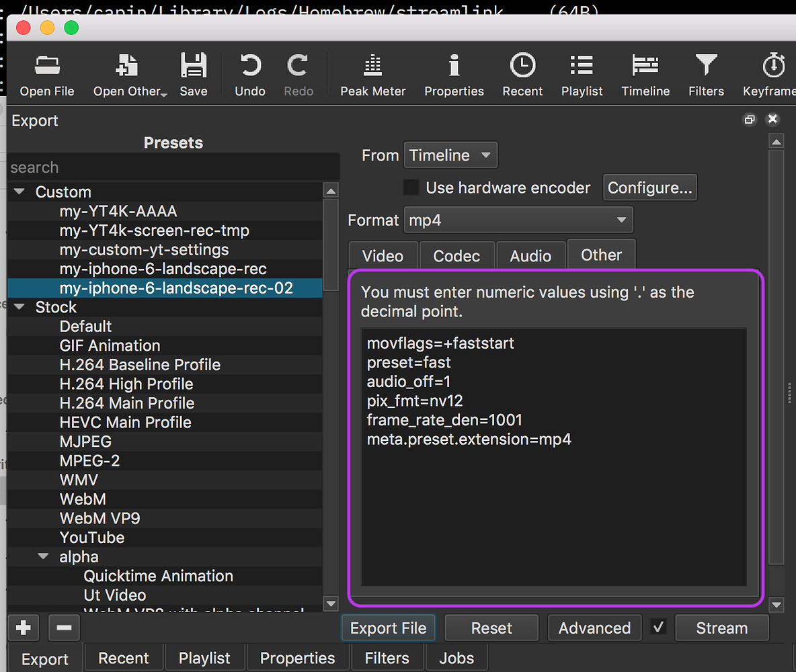Open the Advanced export options

(594, 627)
